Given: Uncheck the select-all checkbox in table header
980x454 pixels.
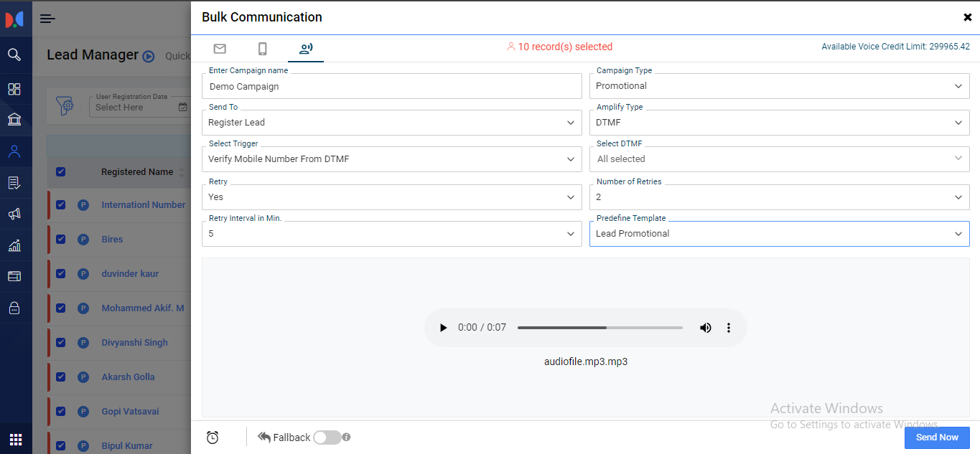Looking at the screenshot, I should (61, 171).
